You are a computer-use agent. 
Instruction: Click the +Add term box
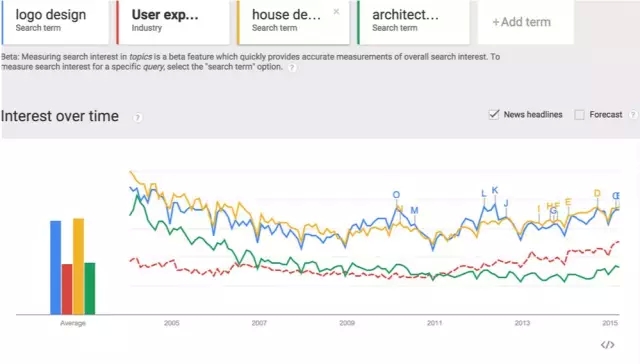pos(526,22)
